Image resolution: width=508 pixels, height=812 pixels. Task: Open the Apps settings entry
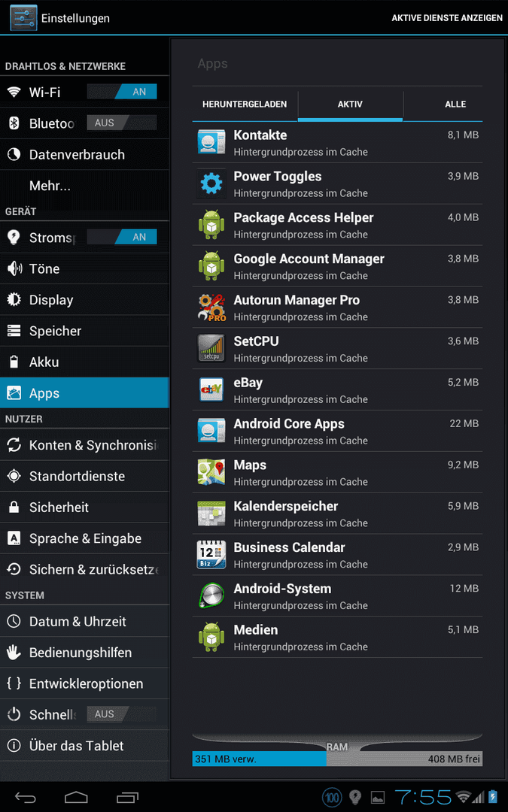pyautogui.click(x=84, y=393)
